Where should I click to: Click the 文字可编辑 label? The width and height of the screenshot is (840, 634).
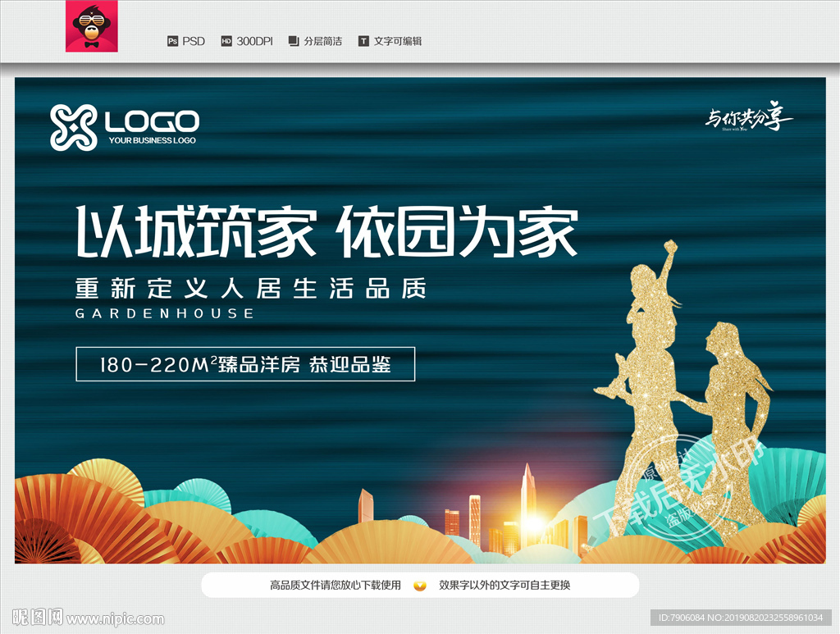(398, 41)
